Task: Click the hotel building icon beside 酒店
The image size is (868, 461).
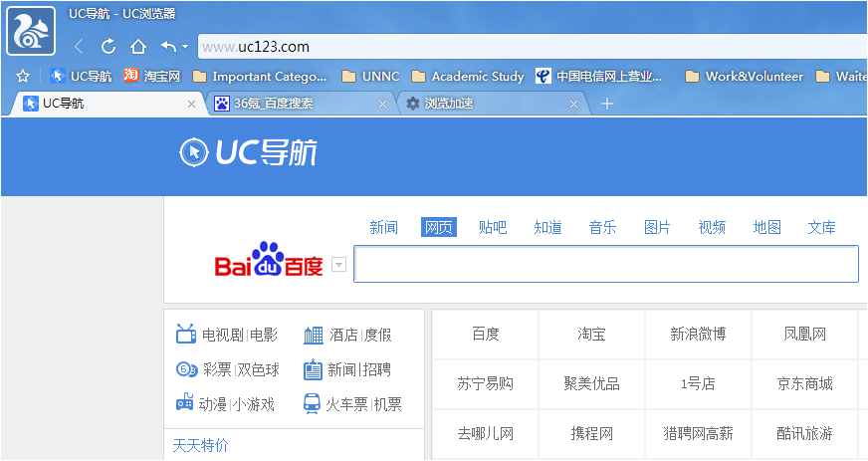Action: click(x=314, y=335)
